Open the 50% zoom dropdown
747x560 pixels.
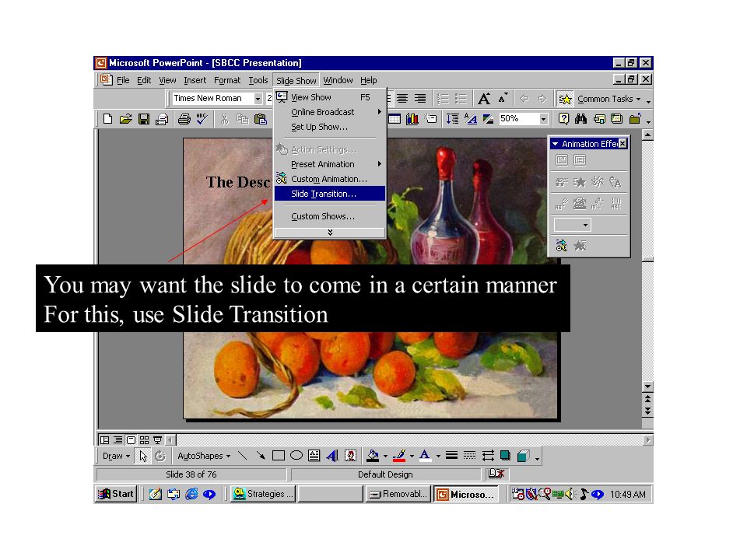[544, 119]
